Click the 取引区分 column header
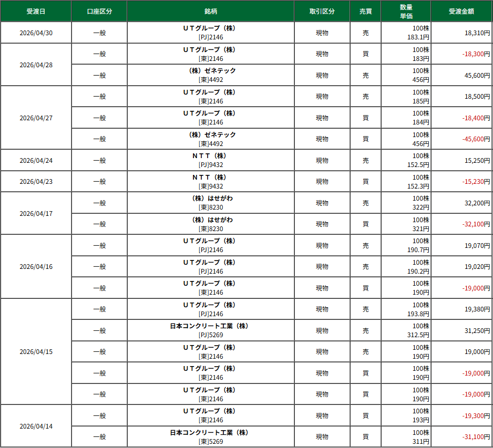 (x=322, y=12)
